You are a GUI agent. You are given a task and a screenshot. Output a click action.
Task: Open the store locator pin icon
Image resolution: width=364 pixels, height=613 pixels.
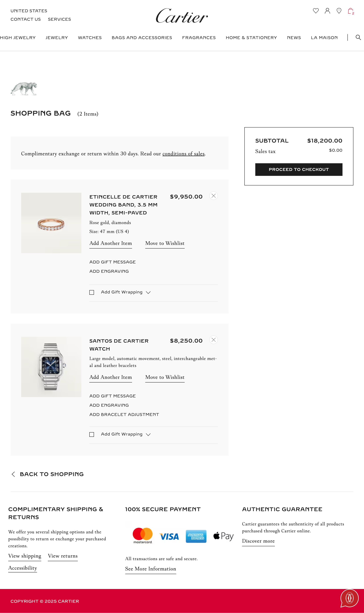click(339, 11)
